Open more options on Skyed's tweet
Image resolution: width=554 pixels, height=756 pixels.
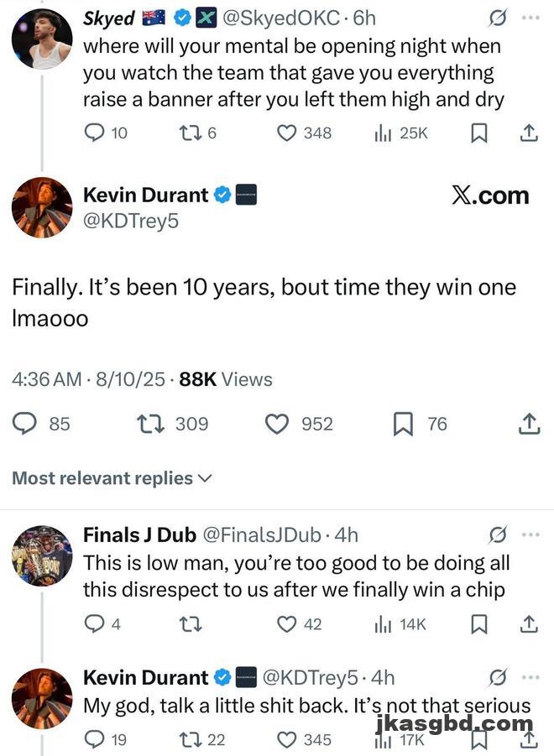pyautogui.click(x=529, y=18)
